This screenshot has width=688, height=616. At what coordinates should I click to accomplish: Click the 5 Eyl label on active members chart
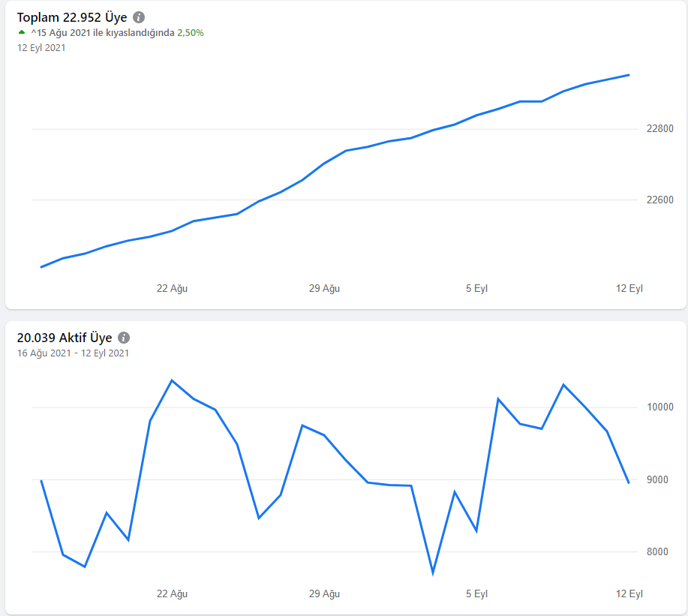point(476,594)
